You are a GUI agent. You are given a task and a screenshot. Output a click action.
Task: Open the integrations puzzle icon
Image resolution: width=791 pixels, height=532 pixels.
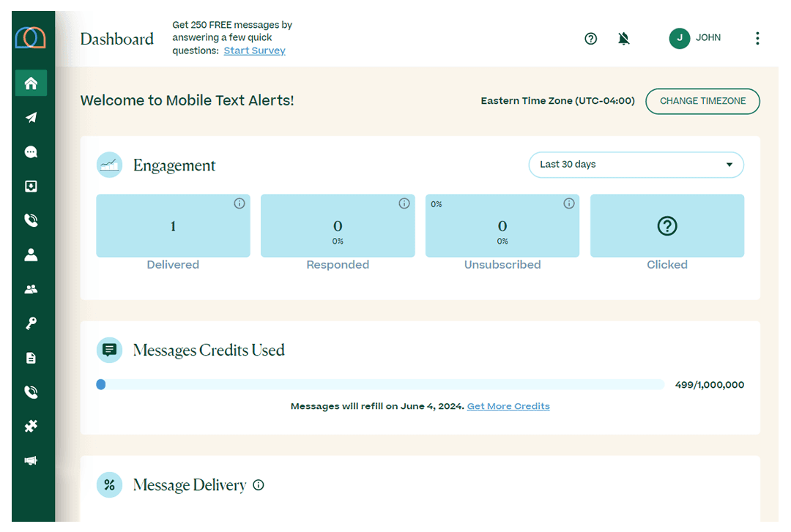(31, 426)
